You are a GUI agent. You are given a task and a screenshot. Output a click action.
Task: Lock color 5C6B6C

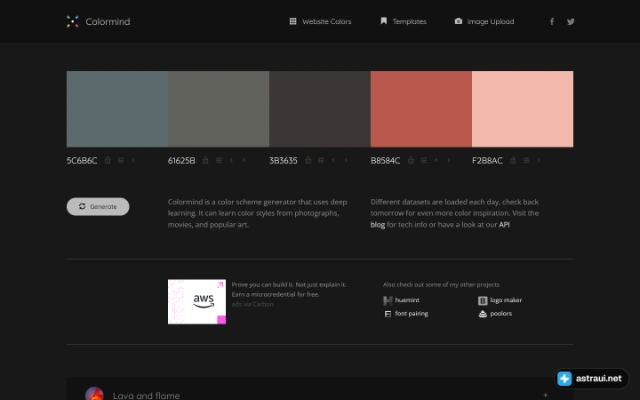[108, 160]
